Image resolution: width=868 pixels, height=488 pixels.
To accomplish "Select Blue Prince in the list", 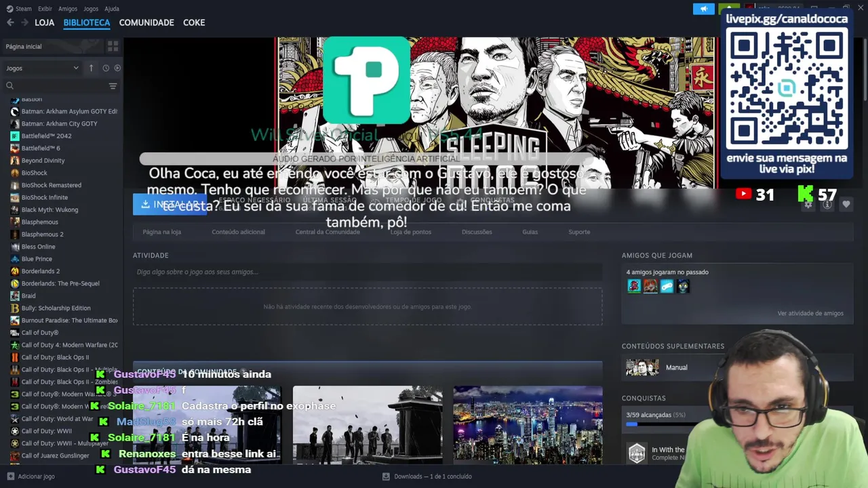I will pyautogui.click(x=37, y=259).
